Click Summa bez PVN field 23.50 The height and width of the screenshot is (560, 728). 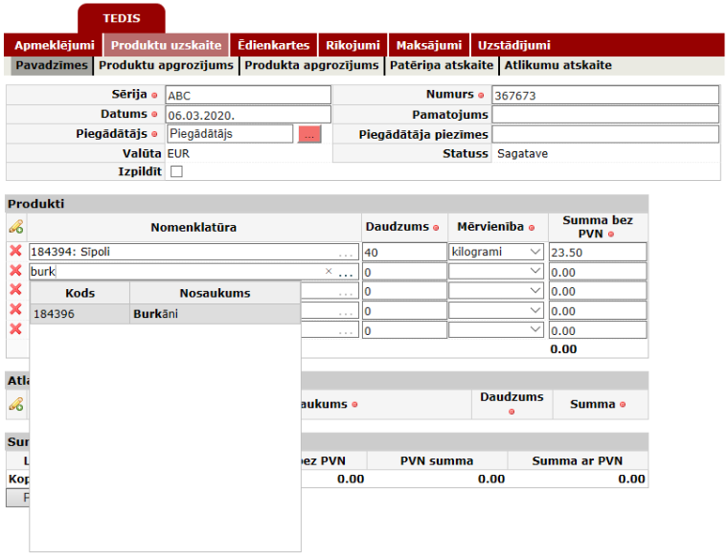[x=598, y=252]
